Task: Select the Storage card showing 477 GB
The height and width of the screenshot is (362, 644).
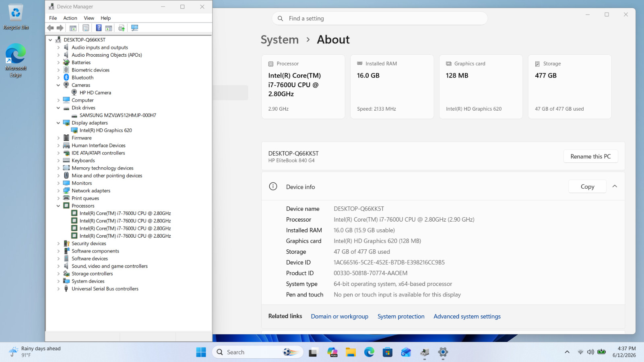Action: (570, 86)
